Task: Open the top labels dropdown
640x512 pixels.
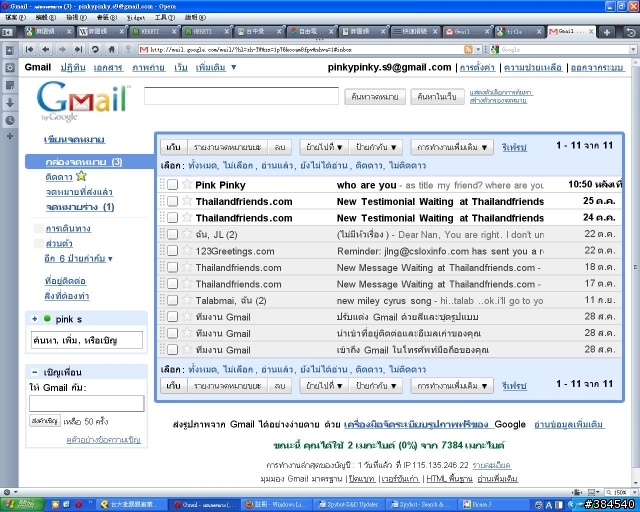Action: [376, 147]
